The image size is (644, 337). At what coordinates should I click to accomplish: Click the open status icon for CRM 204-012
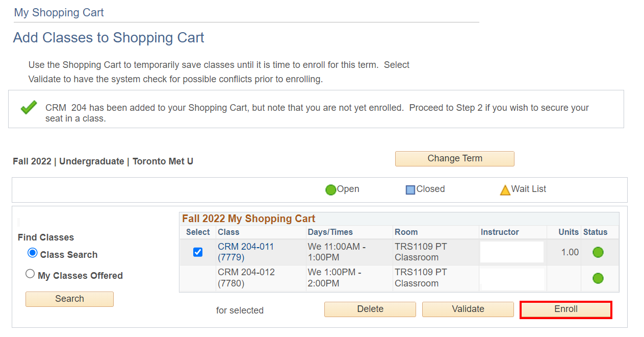(x=598, y=278)
